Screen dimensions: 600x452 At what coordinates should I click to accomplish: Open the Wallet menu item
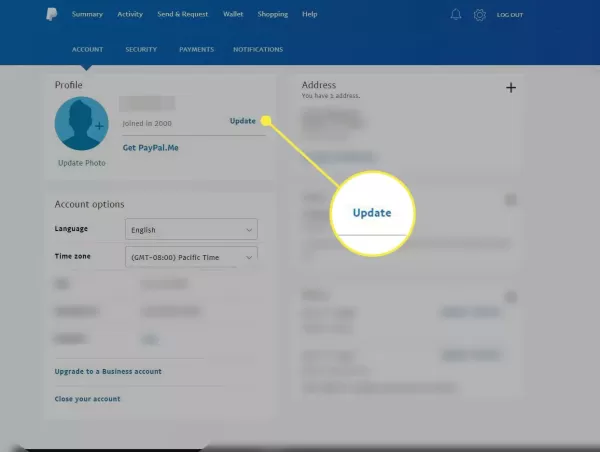tap(233, 14)
